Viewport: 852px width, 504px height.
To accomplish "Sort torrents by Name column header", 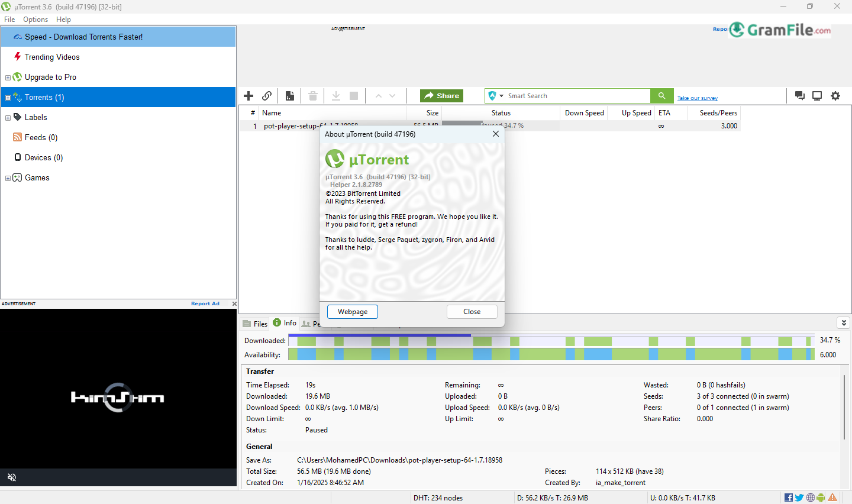I will click(x=333, y=112).
